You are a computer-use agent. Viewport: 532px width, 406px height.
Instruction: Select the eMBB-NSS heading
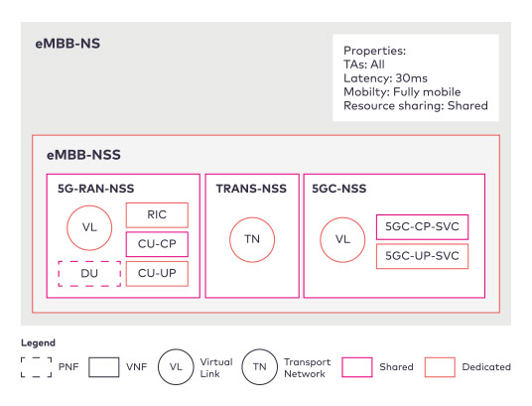click(83, 155)
